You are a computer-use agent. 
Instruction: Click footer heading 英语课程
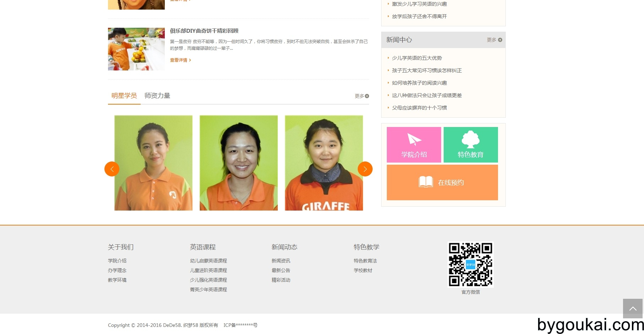pyautogui.click(x=203, y=247)
